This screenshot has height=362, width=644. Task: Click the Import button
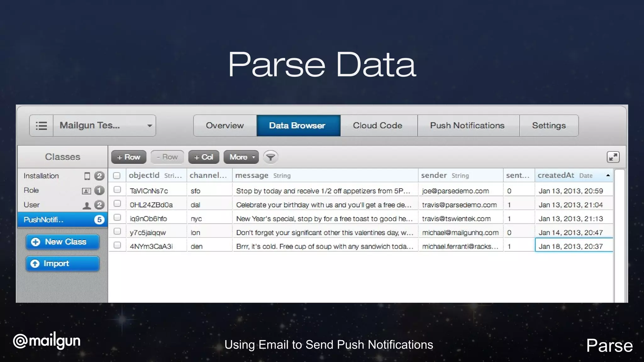(x=63, y=263)
